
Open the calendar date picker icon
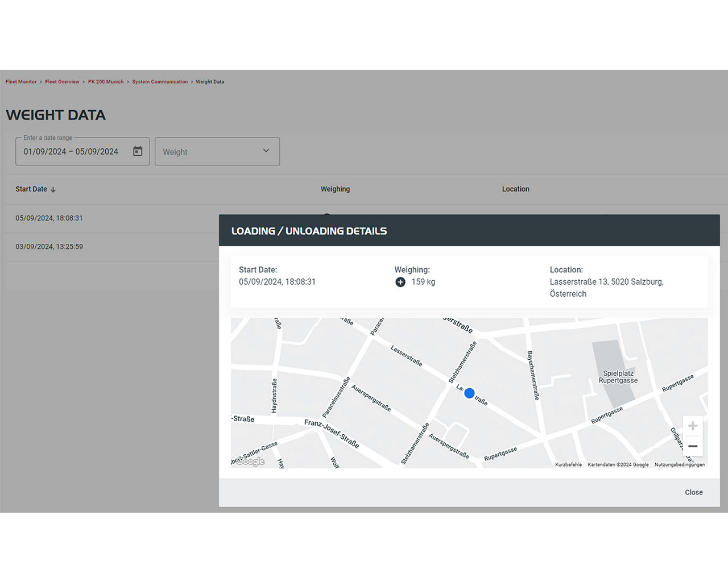click(138, 151)
